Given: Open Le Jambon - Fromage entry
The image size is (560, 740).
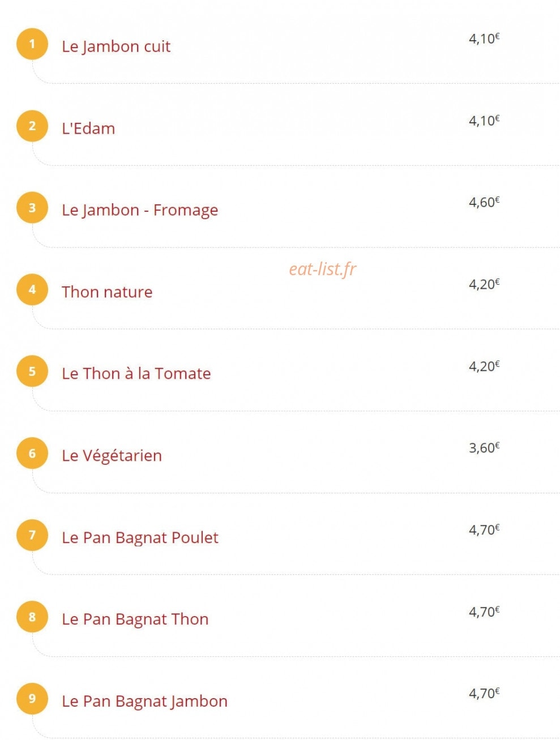Looking at the screenshot, I should [140, 210].
